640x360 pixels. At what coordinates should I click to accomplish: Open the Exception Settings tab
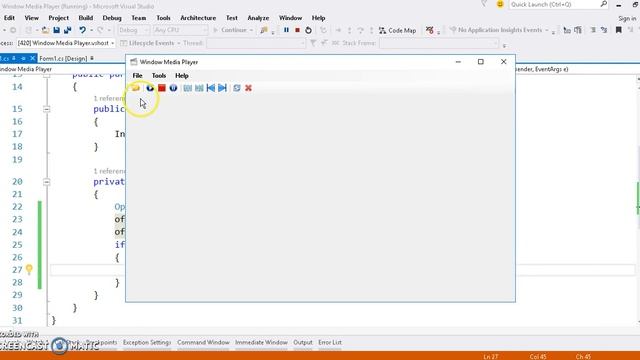pyautogui.click(x=147, y=342)
